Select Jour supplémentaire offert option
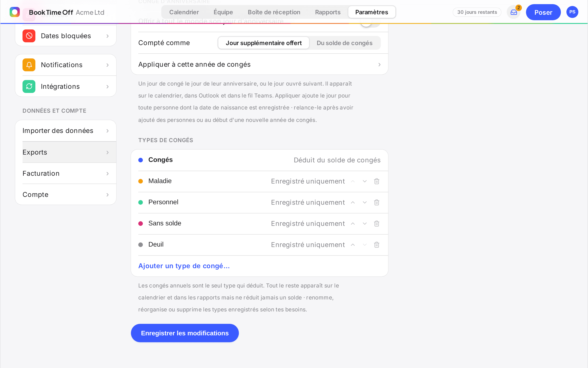 (x=264, y=43)
